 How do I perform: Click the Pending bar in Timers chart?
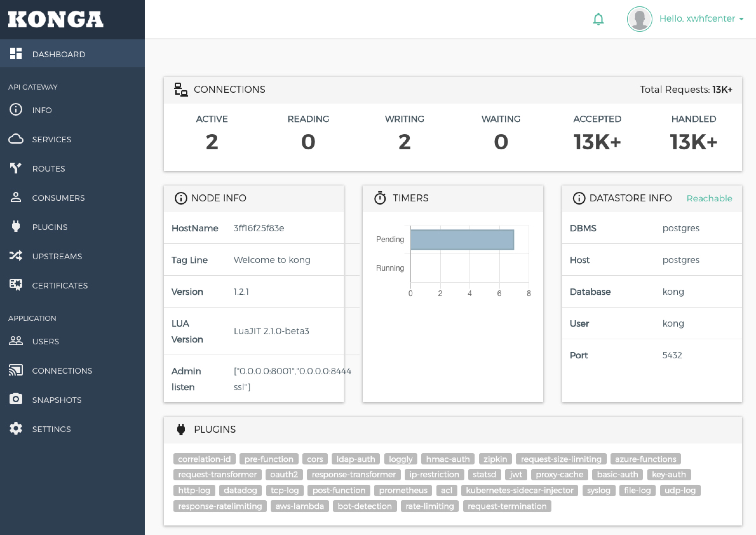pyautogui.click(x=462, y=240)
